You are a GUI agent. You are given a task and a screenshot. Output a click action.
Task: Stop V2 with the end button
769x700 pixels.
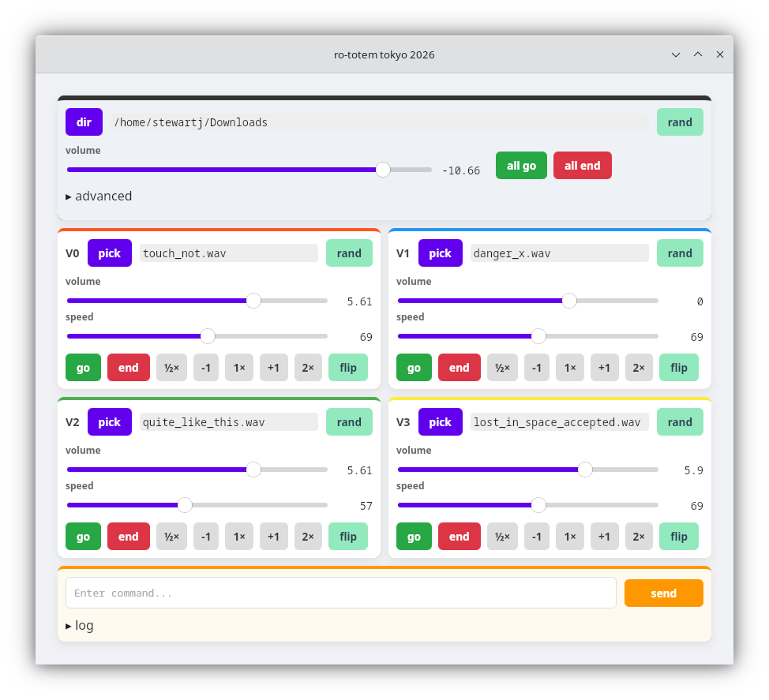(129, 537)
